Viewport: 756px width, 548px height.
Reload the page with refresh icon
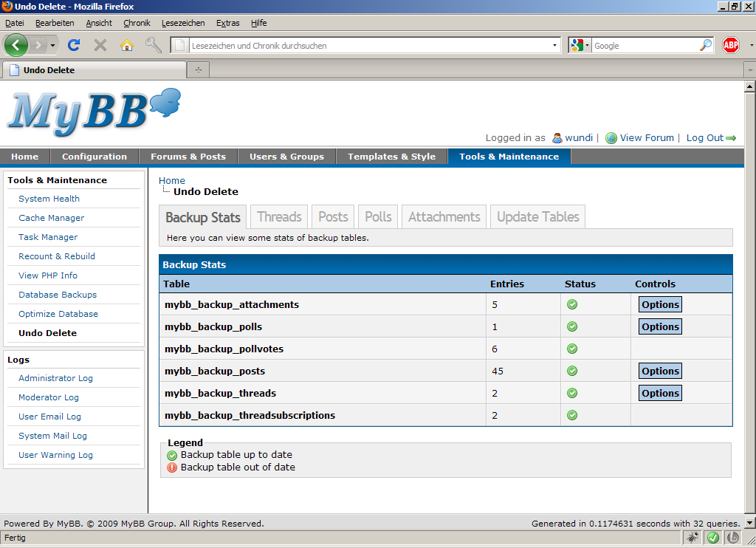coord(74,45)
